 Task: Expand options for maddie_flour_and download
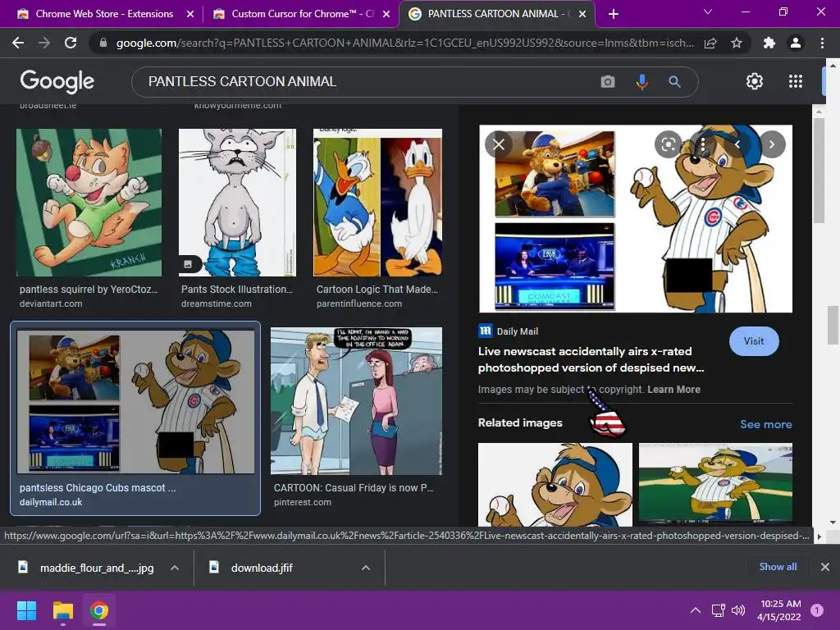[x=175, y=568]
